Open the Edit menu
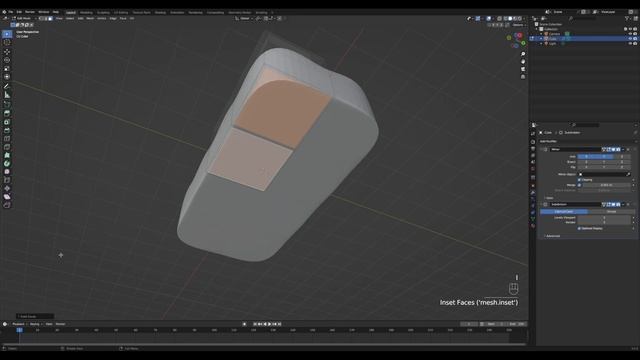Image resolution: width=640 pixels, height=360 pixels. click(x=19, y=12)
